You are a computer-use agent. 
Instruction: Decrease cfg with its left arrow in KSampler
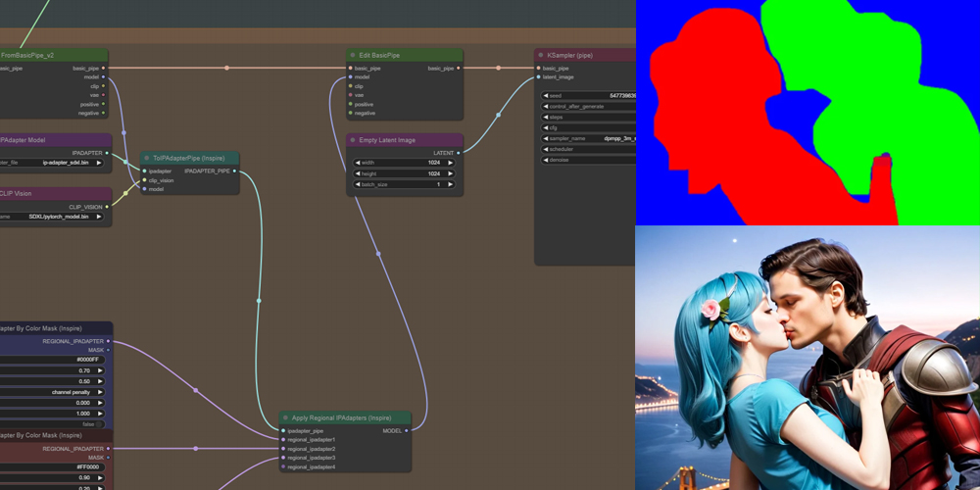point(545,127)
